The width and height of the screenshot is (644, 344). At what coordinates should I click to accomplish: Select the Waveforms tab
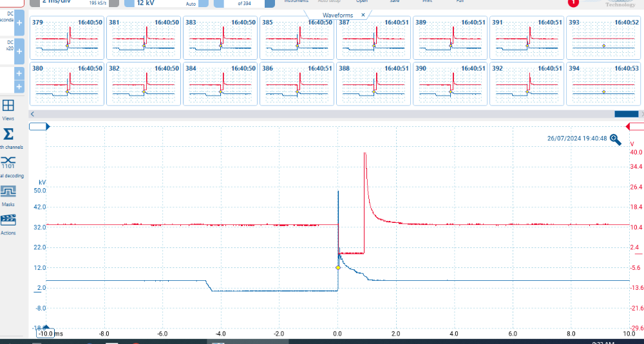pyautogui.click(x=337, y=14)
